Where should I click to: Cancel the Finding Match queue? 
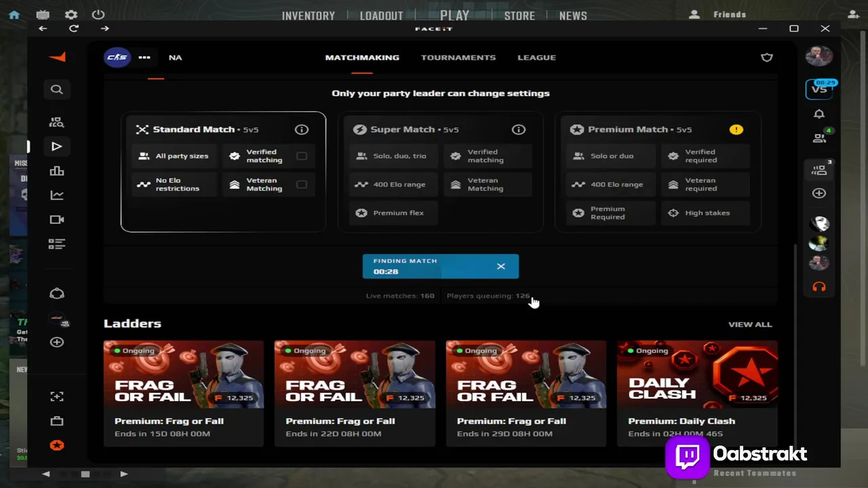point(501,266)
